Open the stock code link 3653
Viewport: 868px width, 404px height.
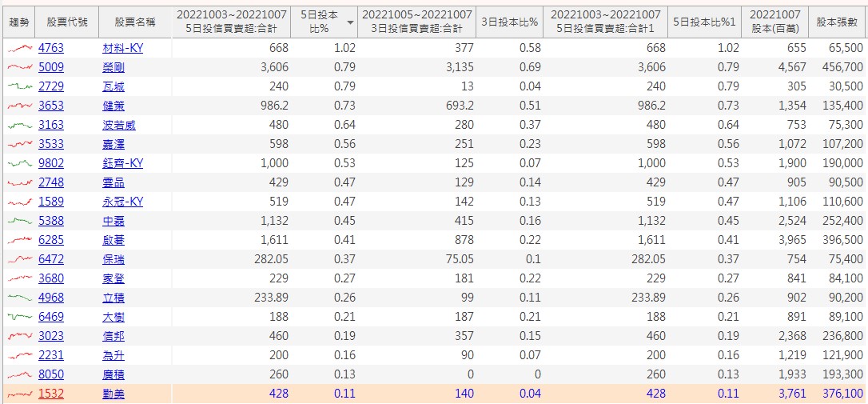tap(50, 106)
